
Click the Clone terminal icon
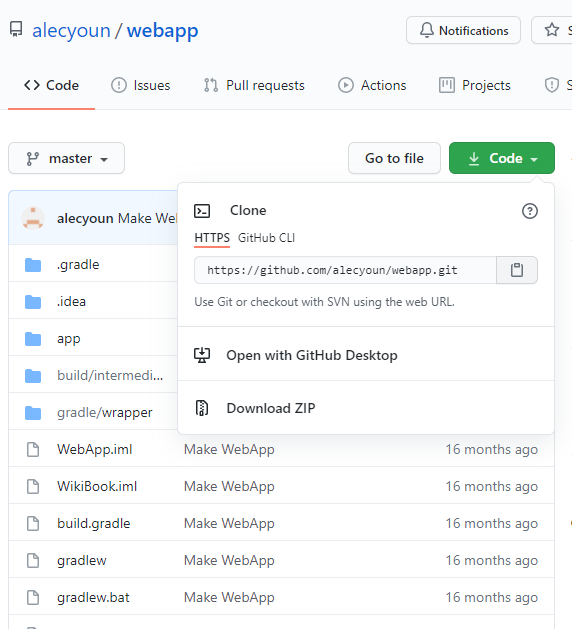pyautogui.click(x=202, y=211)
